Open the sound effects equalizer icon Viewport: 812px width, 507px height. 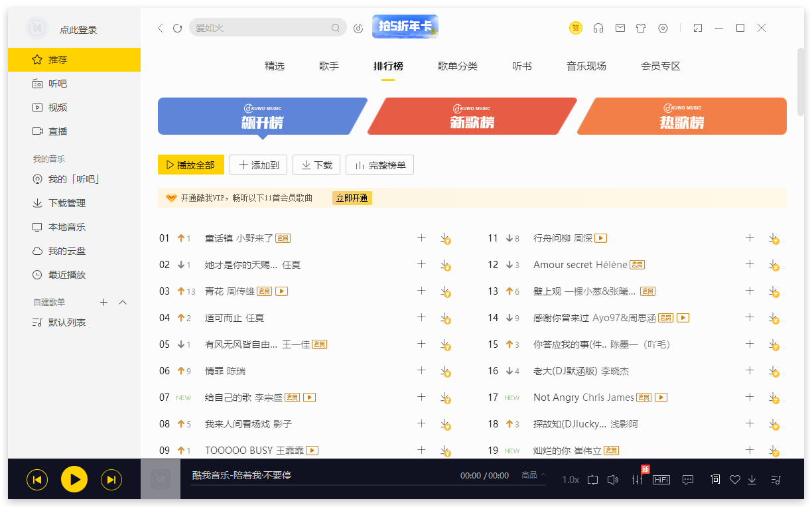click(636, 479)
